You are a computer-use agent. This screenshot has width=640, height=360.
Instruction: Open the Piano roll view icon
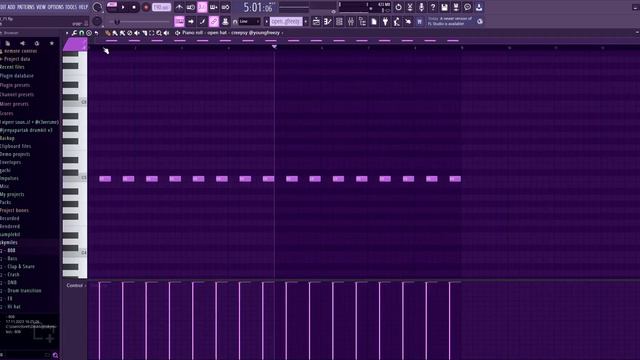tap(328, 21)
